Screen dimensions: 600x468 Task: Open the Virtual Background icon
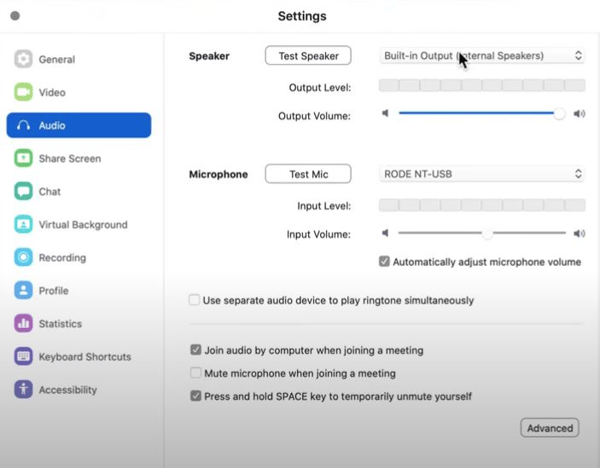pos(23,225)
